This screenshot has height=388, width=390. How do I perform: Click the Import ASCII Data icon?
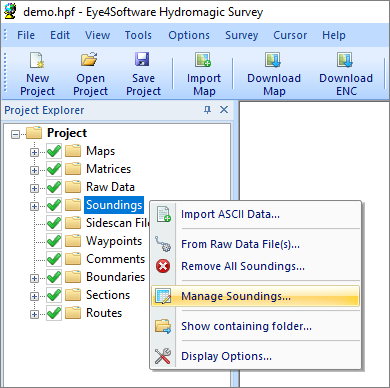point(164,214)
